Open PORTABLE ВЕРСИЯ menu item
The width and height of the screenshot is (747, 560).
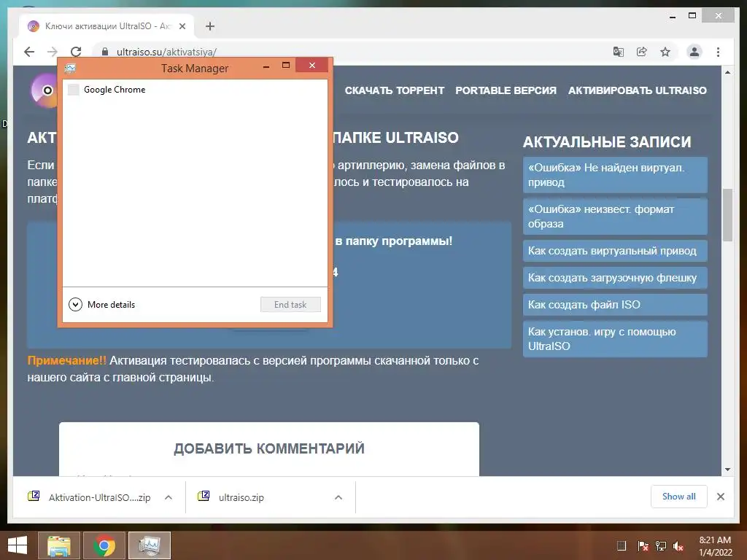pyautogui.click(x=506, y=90)
